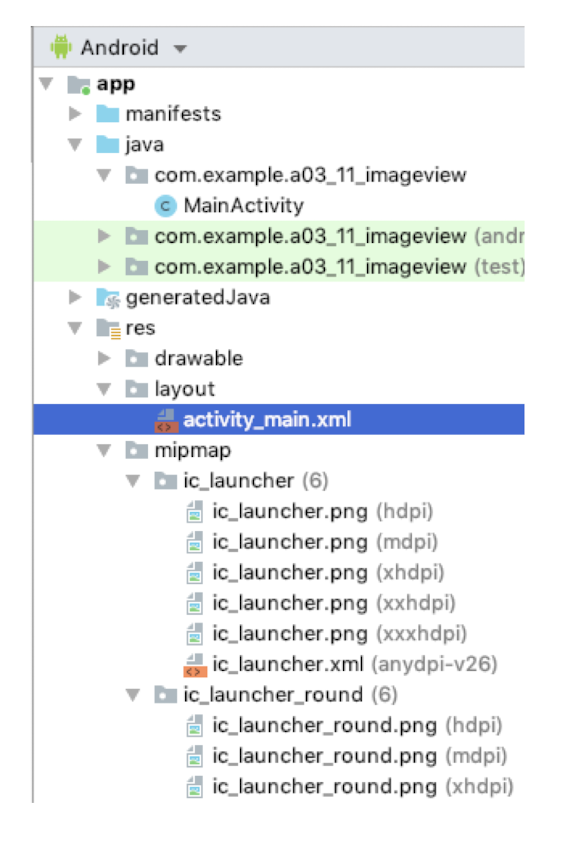Click the activity_main.xml layout file icon
Viewport: 588px width, 842px height.
(x=166, y=420)
